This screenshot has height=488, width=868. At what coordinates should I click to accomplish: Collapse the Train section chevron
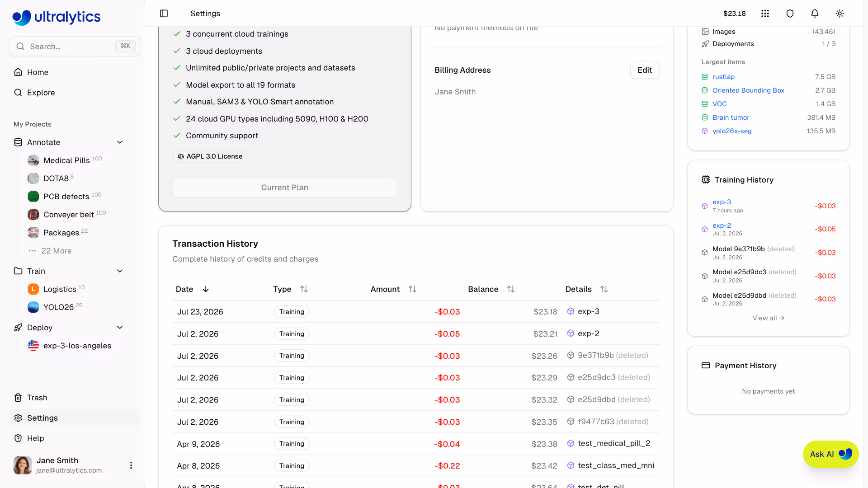pos(120,271)
